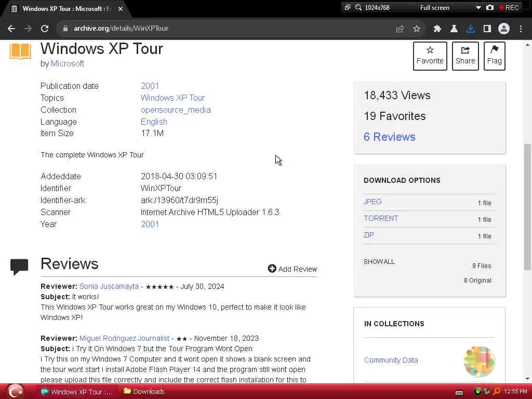Open the Chrome Labs flask icon
Screen dimensions: 532x399
point(454,29)
